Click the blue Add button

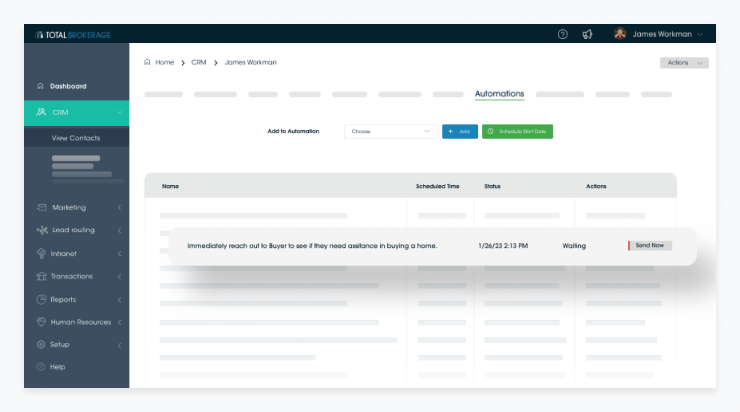click(x=460, y=131)
